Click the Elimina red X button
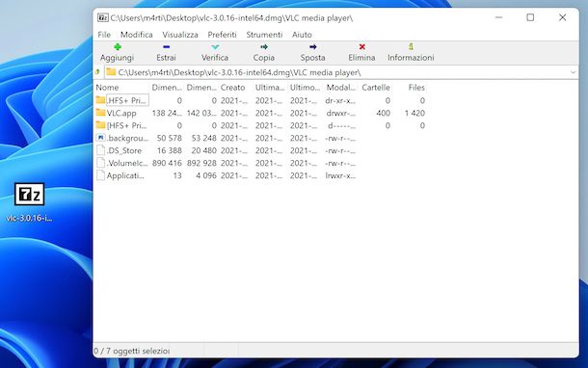This screenshot has height=368, width=588. point(361,47)
